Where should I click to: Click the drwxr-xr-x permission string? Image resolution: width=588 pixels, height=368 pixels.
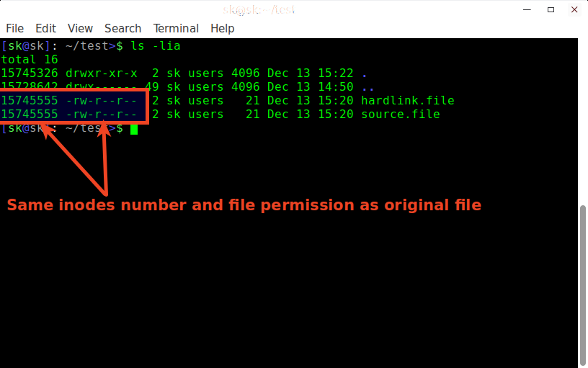[x=102, y=73]
